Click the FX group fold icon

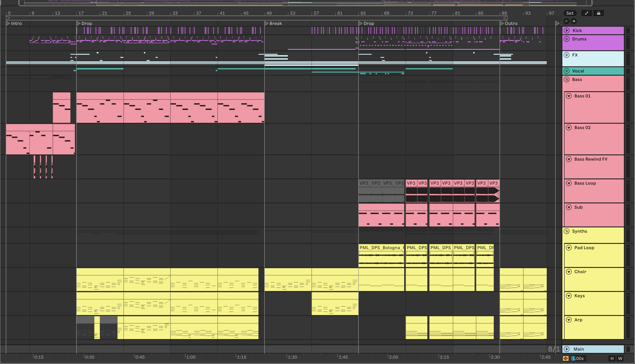[x=567, y=55]
